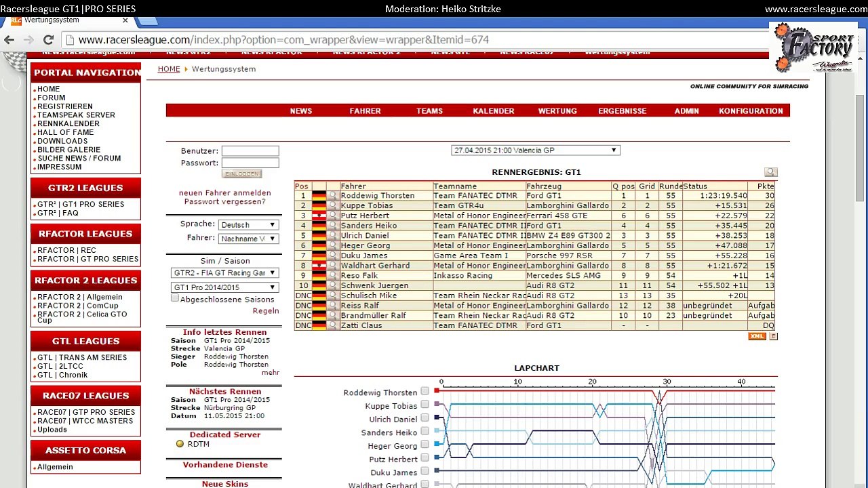Screen dimensions: 868x488
Task: Toggle lapchart checkbox for Roddewig Thorsten
Action: point(425,391)
